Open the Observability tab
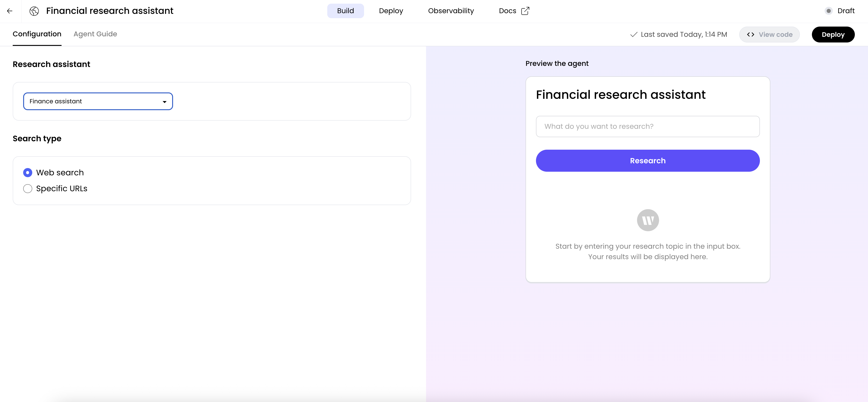 (451, 11)
